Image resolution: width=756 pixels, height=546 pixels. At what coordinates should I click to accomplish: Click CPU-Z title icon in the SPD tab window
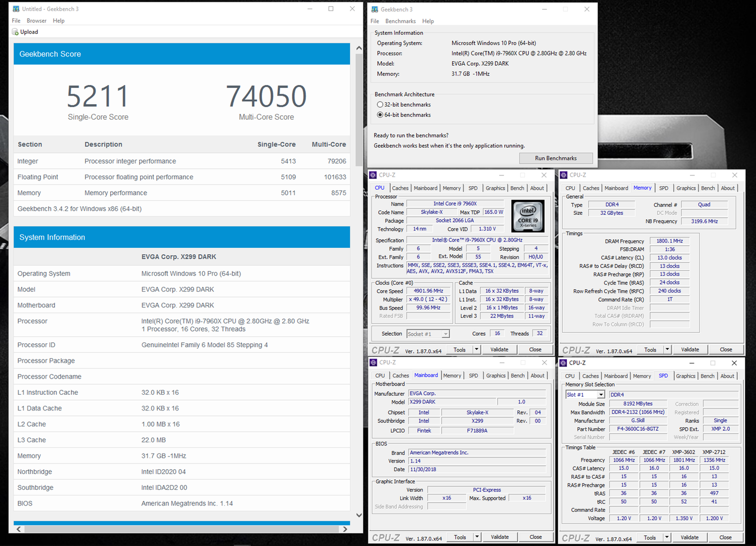click(564, 363)
